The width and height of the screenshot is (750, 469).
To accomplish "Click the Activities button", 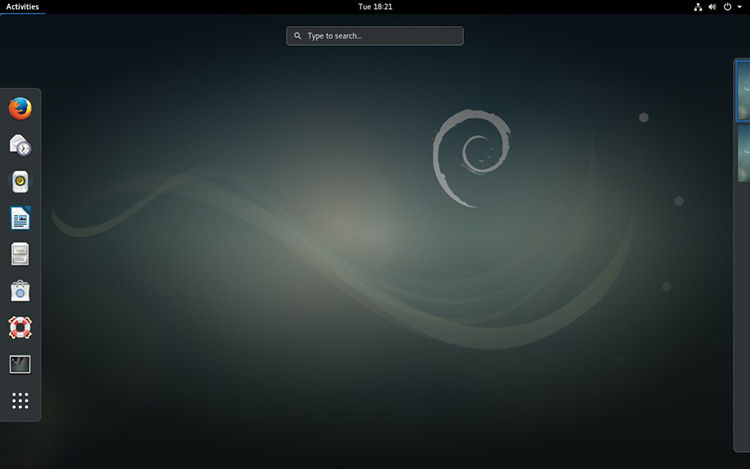I will [22, 7].
